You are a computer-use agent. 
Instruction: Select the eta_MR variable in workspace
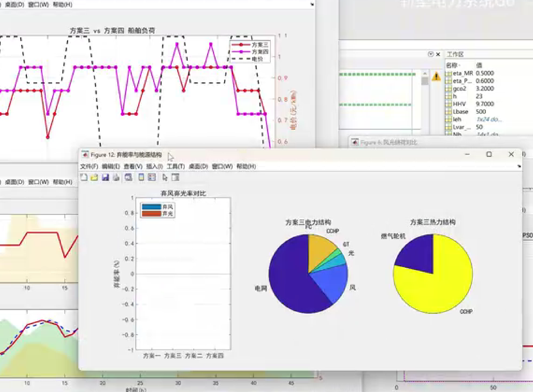[x=462, y=73]
